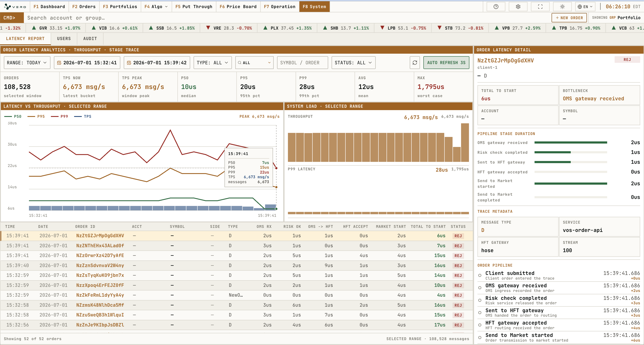Click the OMS gateway received duration bar

(x=571, y=142)
